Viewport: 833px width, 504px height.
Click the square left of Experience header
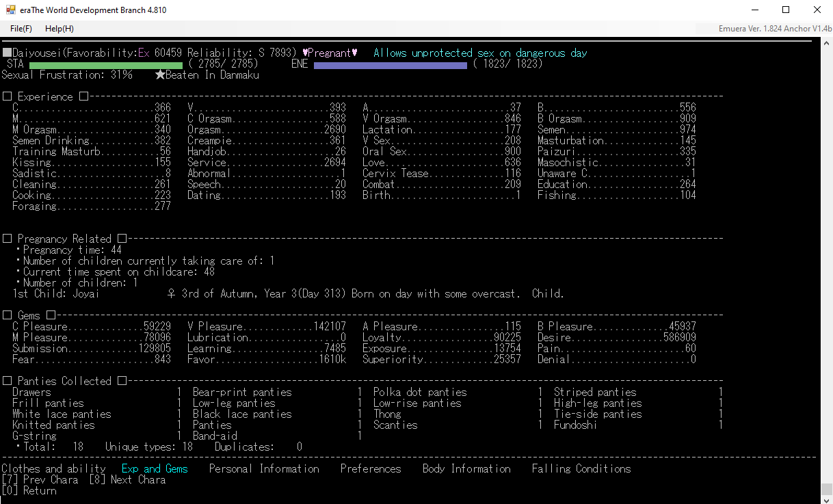click(x=7, y=97)
